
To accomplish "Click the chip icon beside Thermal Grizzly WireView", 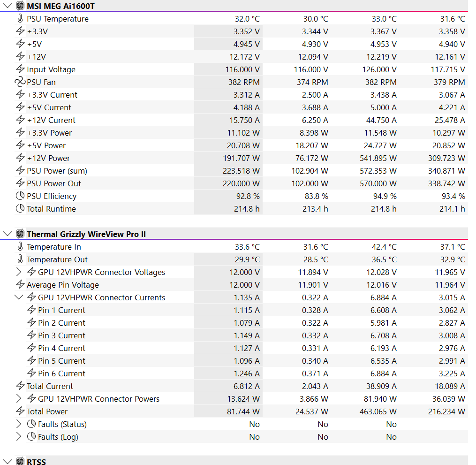I will tap(20, 234).
